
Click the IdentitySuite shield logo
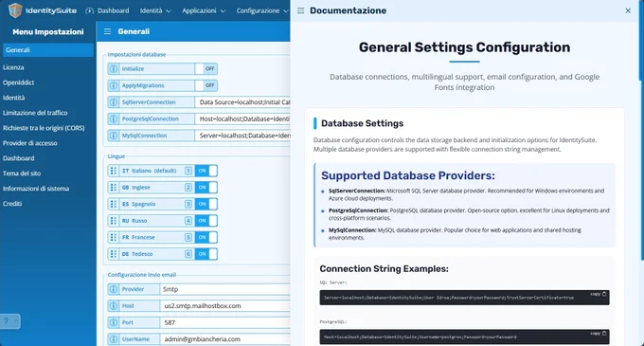point(15,10)
